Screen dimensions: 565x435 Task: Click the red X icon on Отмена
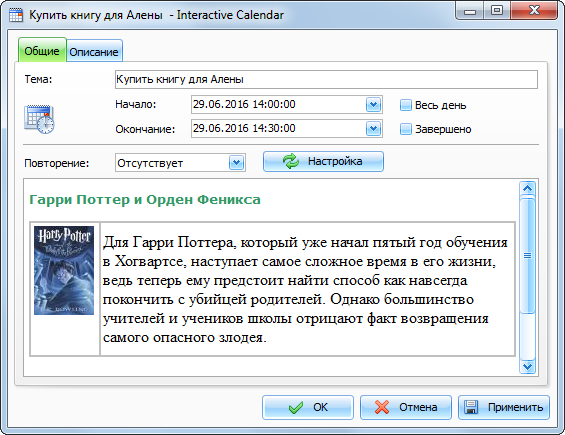382,407
